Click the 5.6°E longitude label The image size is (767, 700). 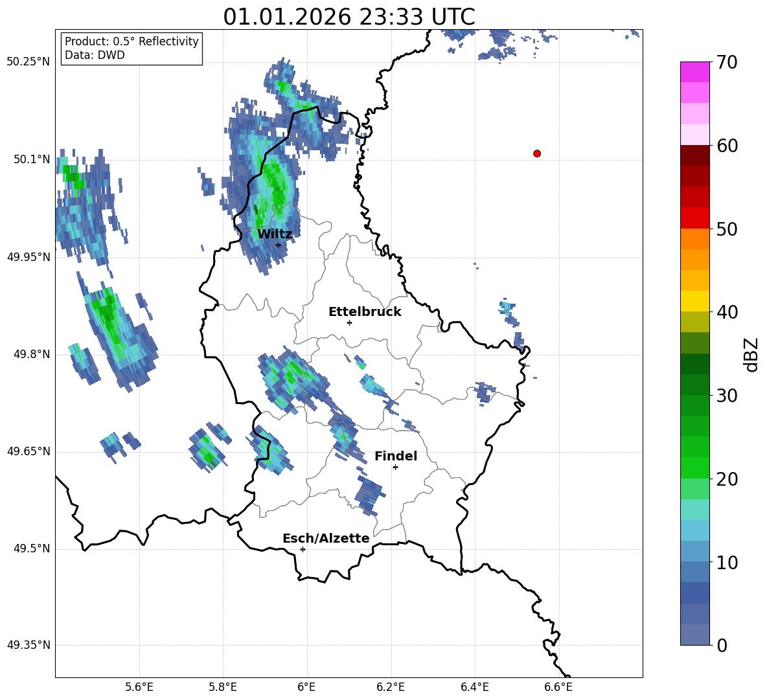tap(139, 688)
